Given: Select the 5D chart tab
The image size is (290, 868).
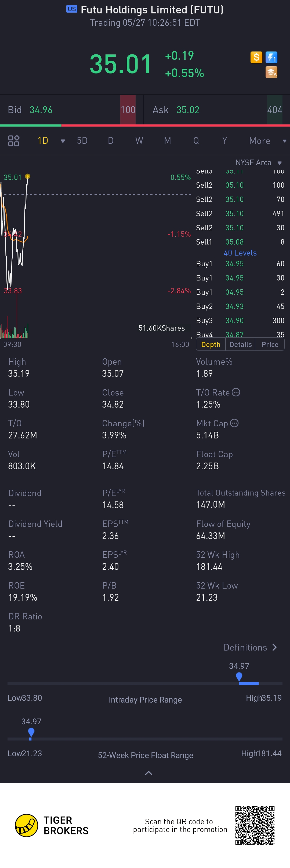Looking at the screenshot, I should click(x=82, y=141).
